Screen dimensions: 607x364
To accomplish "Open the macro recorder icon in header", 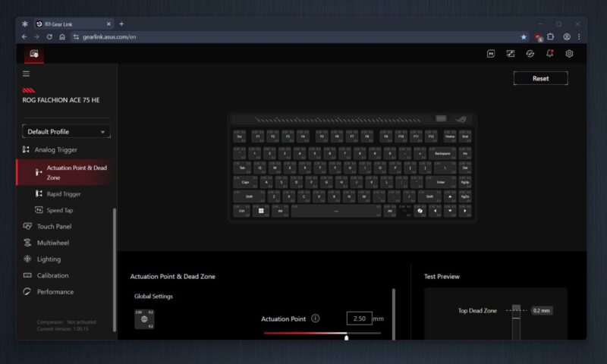I will (x=490, y=54).
